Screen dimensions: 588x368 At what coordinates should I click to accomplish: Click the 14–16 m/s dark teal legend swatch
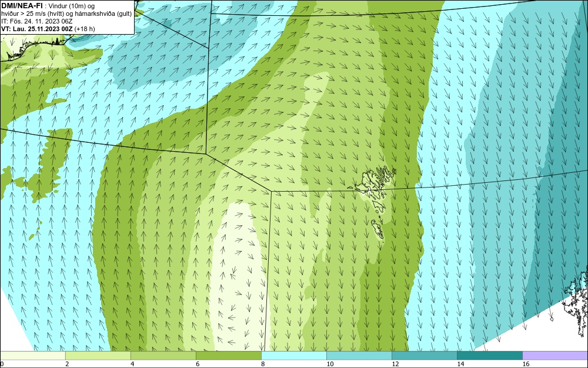489,355
